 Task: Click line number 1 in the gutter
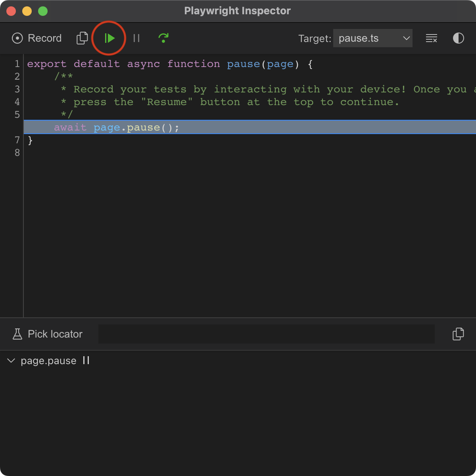coord(17,64)
